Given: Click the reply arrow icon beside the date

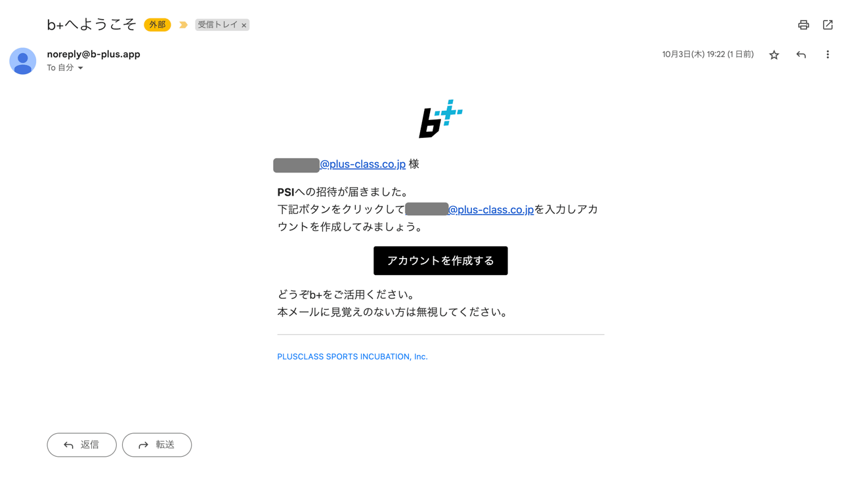Looking at the screenshot, I should coord(801,55).
